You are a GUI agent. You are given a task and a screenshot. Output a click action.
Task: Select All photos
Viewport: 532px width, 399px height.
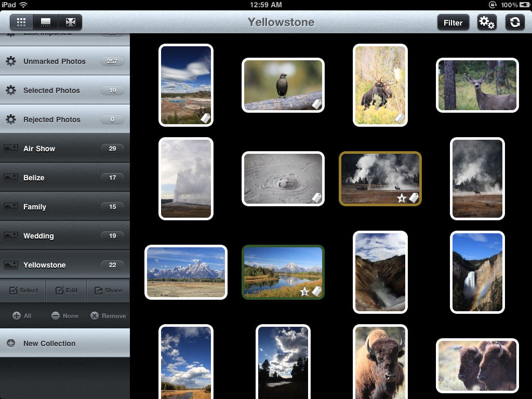pos(22,316)
